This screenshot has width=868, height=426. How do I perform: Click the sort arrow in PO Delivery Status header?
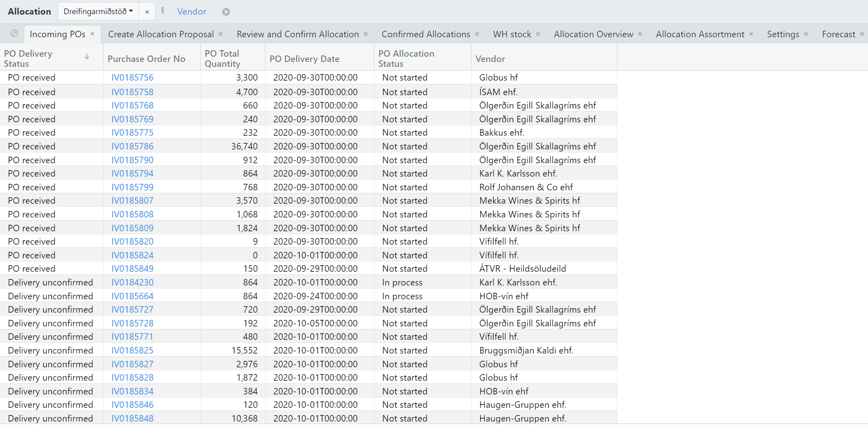tap(87, 57)
